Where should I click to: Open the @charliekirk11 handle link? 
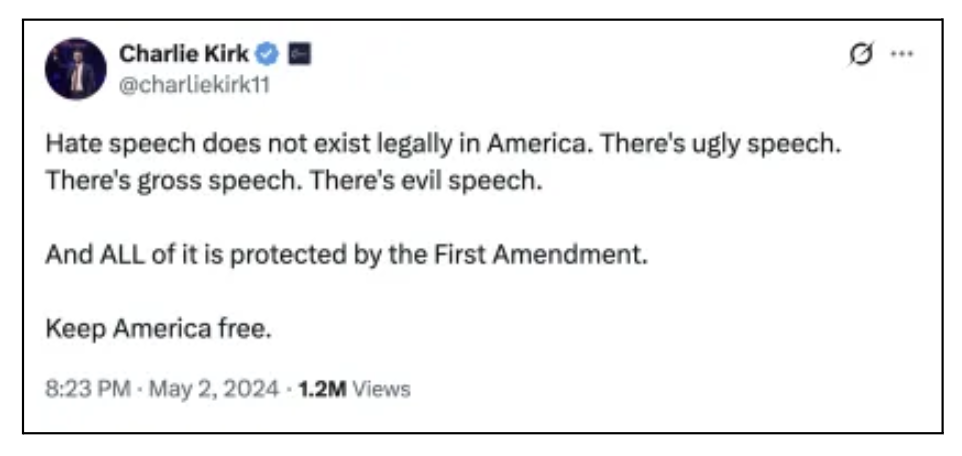[194, 84]
